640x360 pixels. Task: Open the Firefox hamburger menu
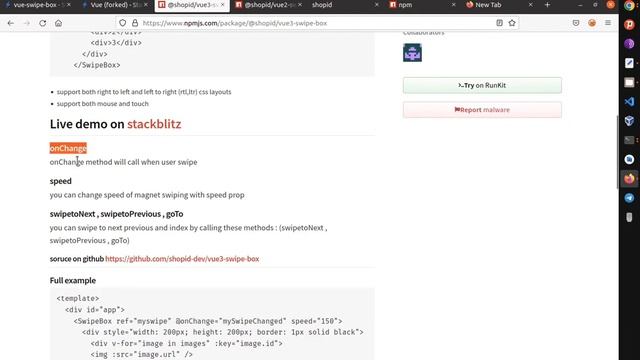click(x=608, y=23)
